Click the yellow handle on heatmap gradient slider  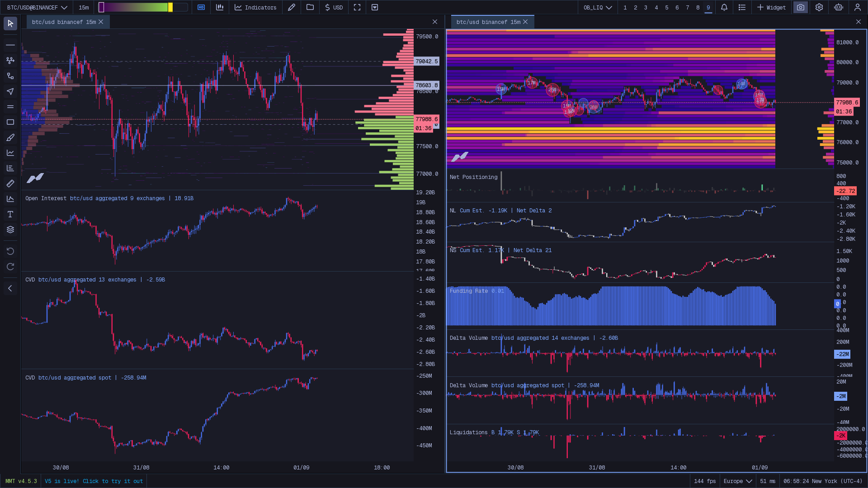pyautogui.click(x=170, y=7)
